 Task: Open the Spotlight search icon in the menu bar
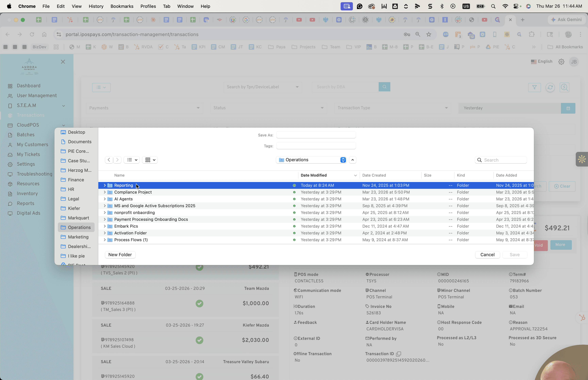click(x=493, y=6)
